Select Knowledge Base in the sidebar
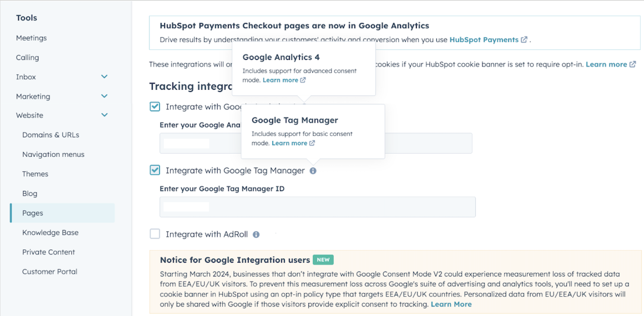 50,232
